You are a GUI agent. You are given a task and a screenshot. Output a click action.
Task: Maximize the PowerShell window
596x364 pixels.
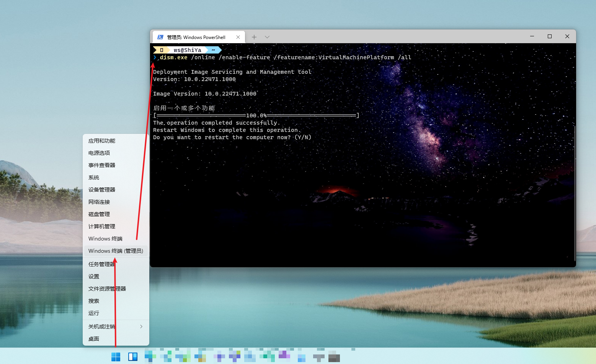coord(550,36)
